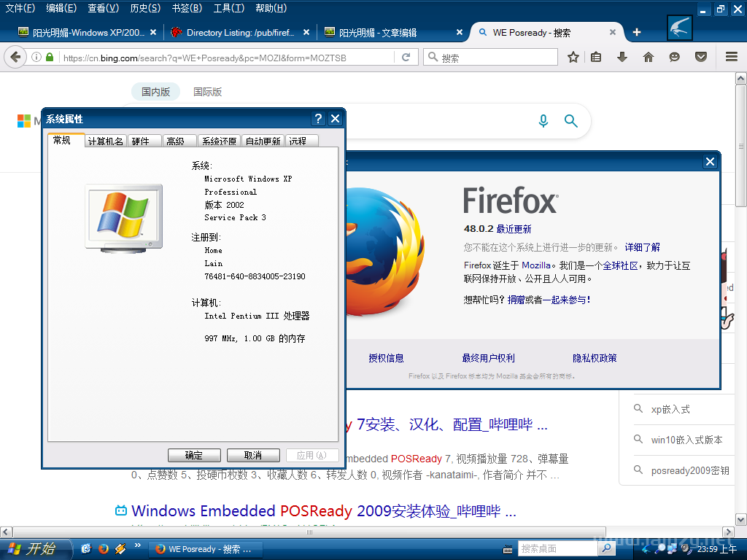Click 确定 button in 系统属性

pos(194,455)
